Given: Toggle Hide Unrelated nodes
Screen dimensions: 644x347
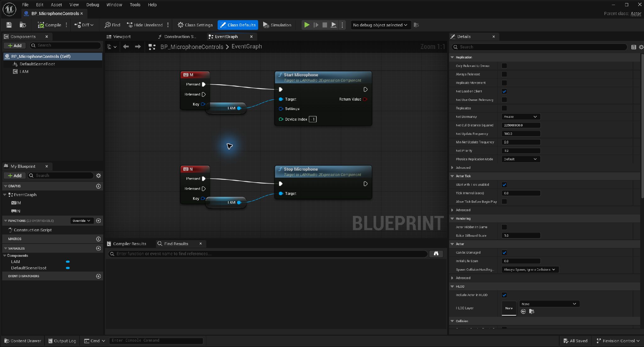Looking at the screenshot, I should click(x=145, y=25).
